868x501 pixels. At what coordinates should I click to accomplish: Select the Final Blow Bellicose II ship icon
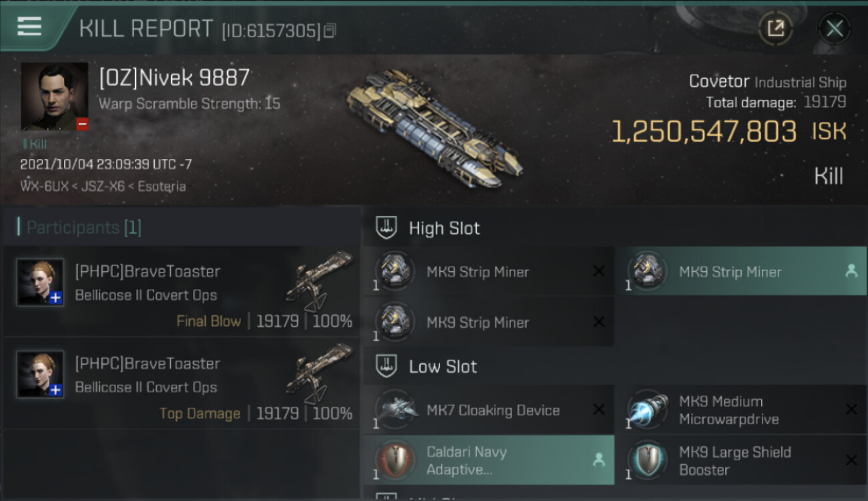[319, 281]
